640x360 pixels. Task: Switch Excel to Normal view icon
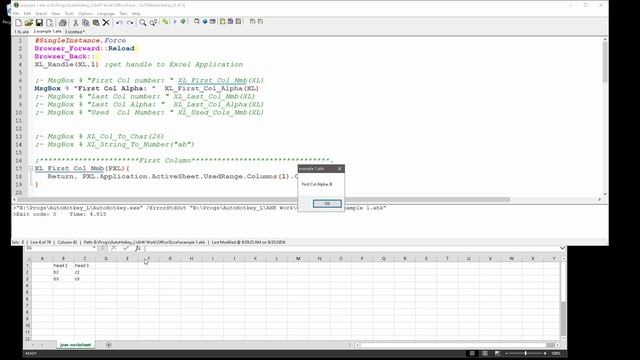(x=472, y=353)
